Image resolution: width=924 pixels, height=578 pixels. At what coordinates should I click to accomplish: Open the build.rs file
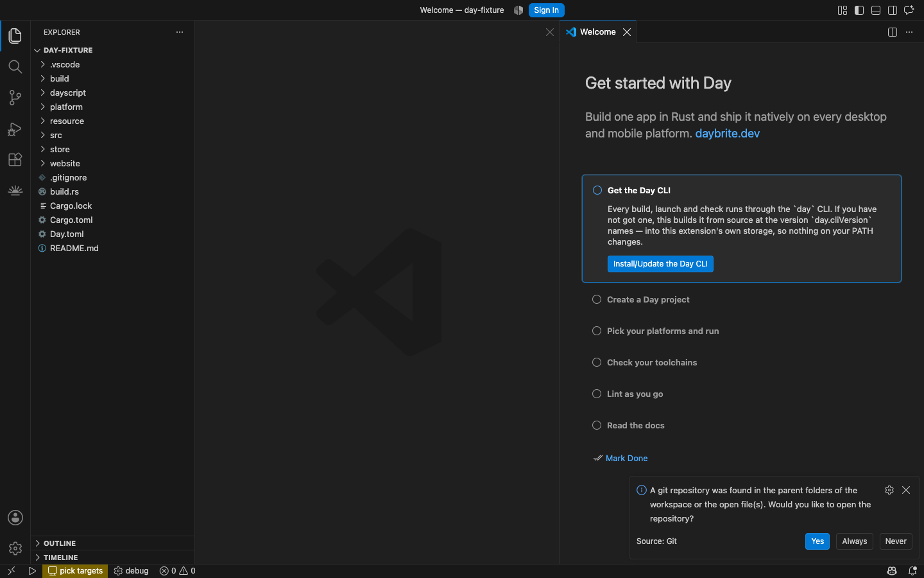pos(112,191)
